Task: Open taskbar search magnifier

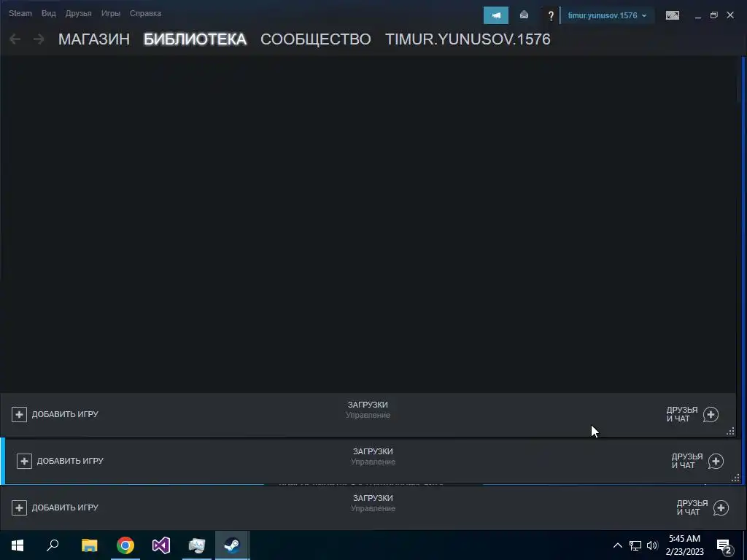Action: pyautogui.click(x=53, y=545)
